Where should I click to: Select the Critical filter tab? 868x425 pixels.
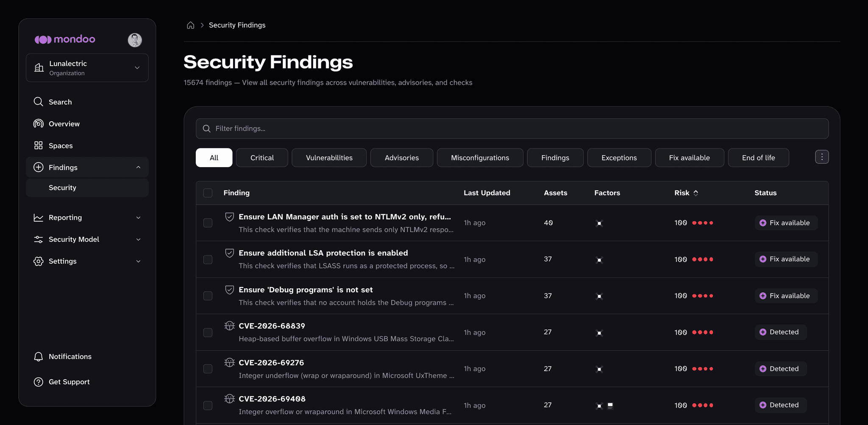coord(262,158)
